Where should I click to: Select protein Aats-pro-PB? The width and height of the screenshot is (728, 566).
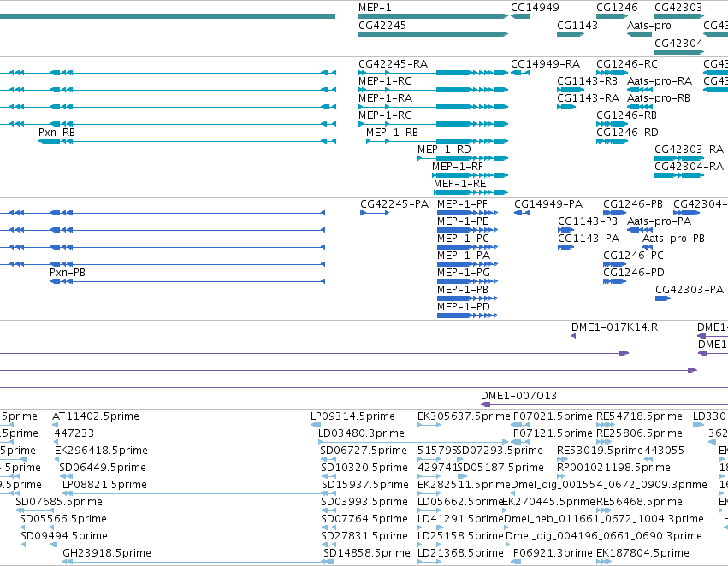(648, 247)
